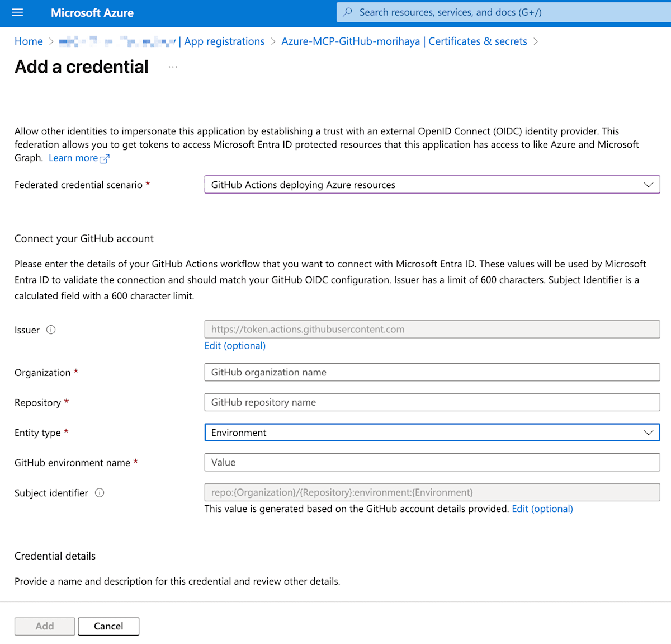Click Edit (optional) for Subject identifier

(542, 509)
